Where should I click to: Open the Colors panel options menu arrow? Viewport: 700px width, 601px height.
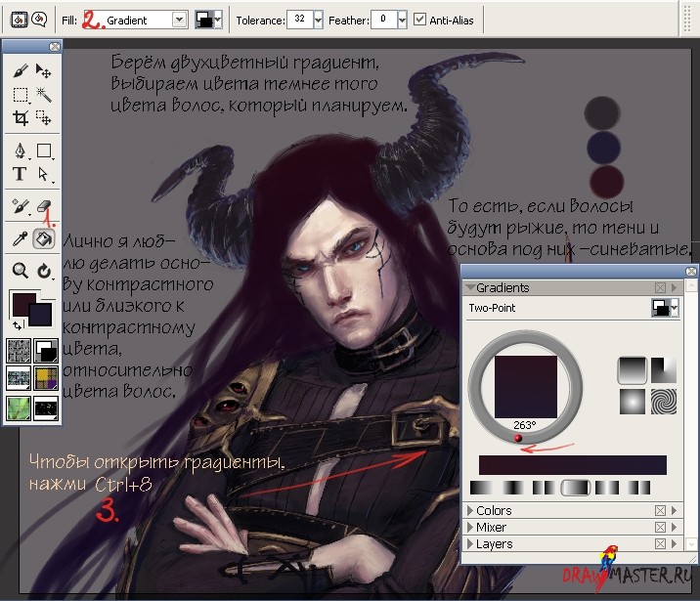point(675,510)
